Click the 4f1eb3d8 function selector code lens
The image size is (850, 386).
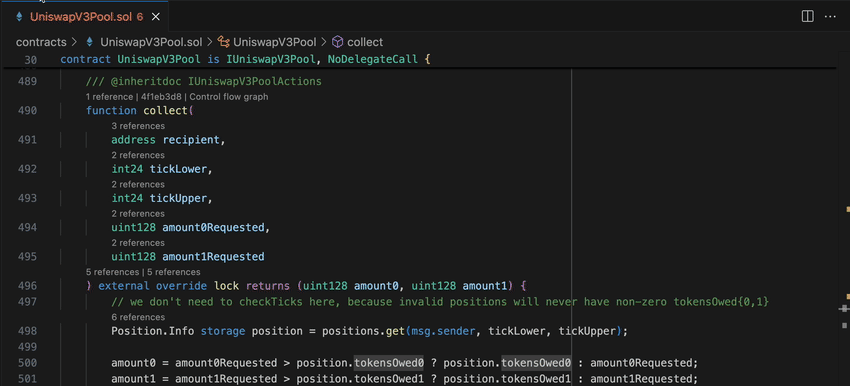162,97
